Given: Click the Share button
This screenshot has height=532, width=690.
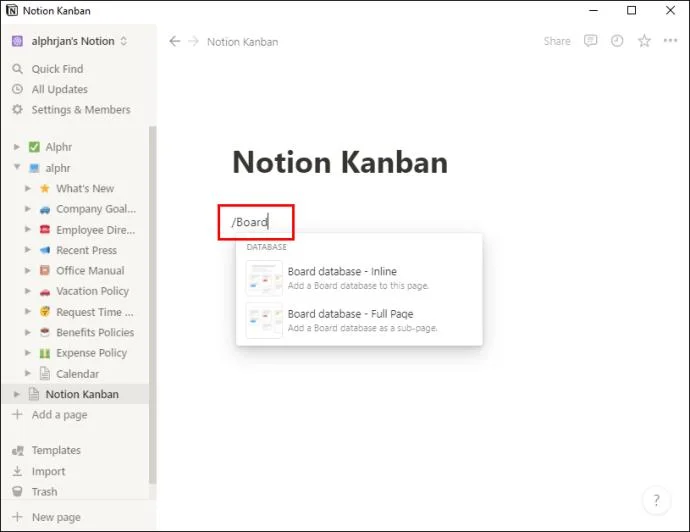Looking at the screenshot, I should coord(557,41).
